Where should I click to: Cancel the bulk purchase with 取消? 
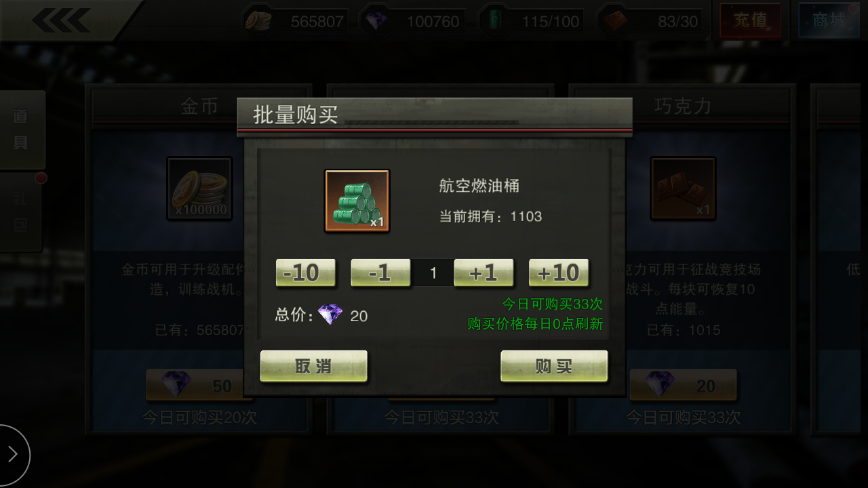tap(314, 367)
